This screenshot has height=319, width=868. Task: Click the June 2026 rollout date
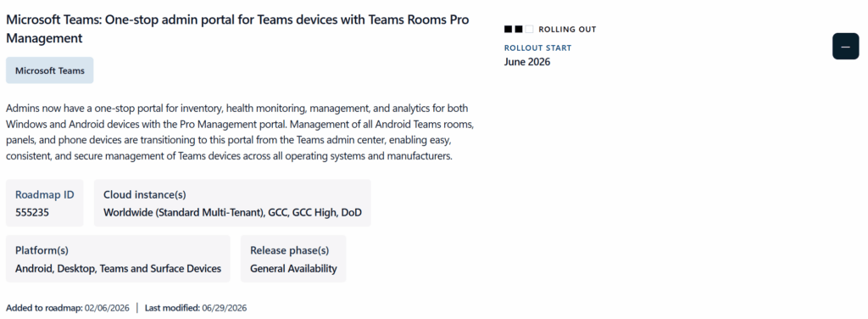click(x=527, y=61)
